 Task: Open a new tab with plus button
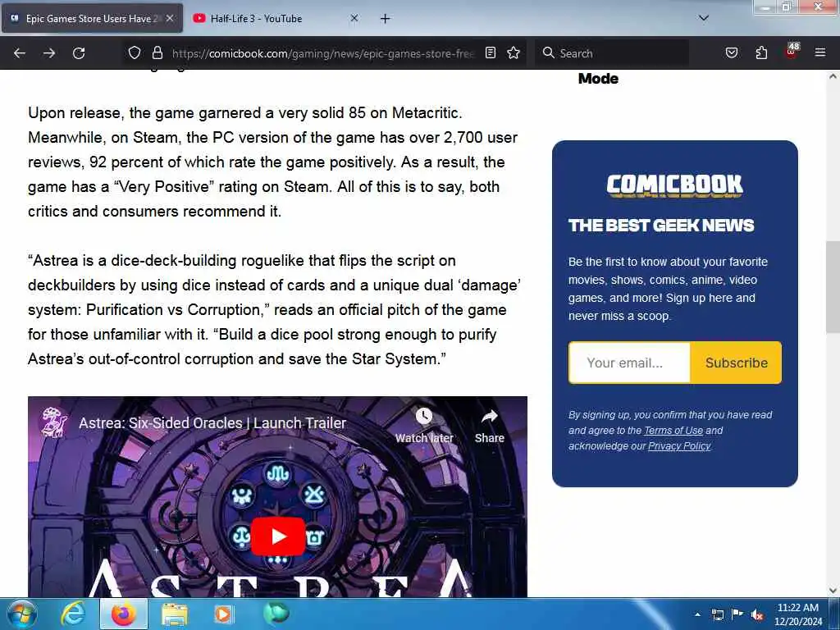[385, 19]
